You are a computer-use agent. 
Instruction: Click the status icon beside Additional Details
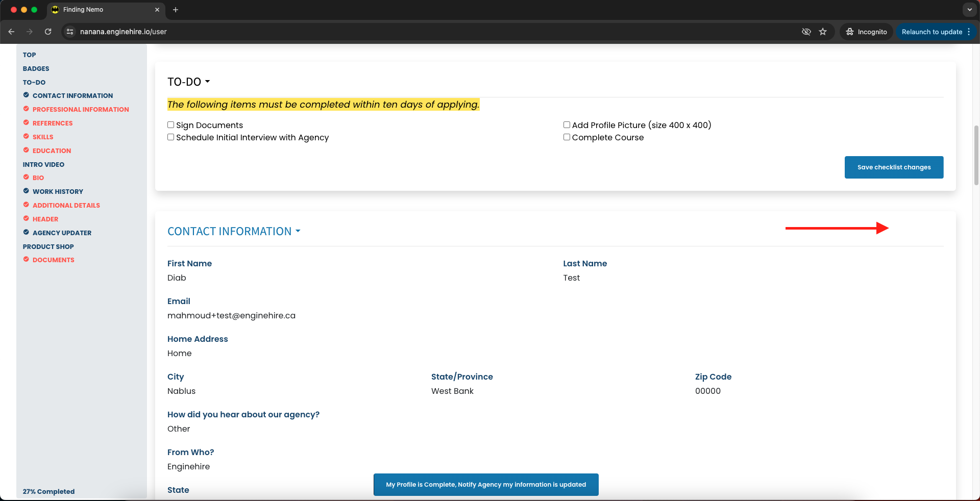pyautogui.click(x=26, y=205)
